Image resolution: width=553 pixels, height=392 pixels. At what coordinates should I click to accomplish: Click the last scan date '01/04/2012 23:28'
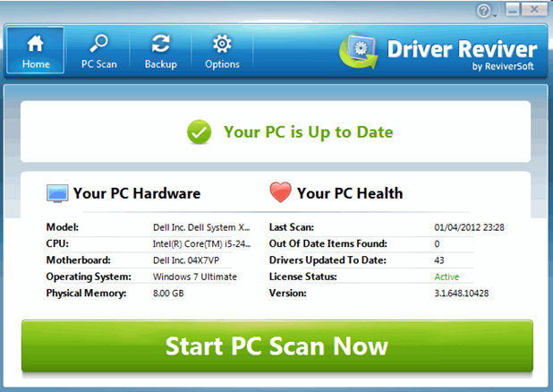(x=469, y=227)
